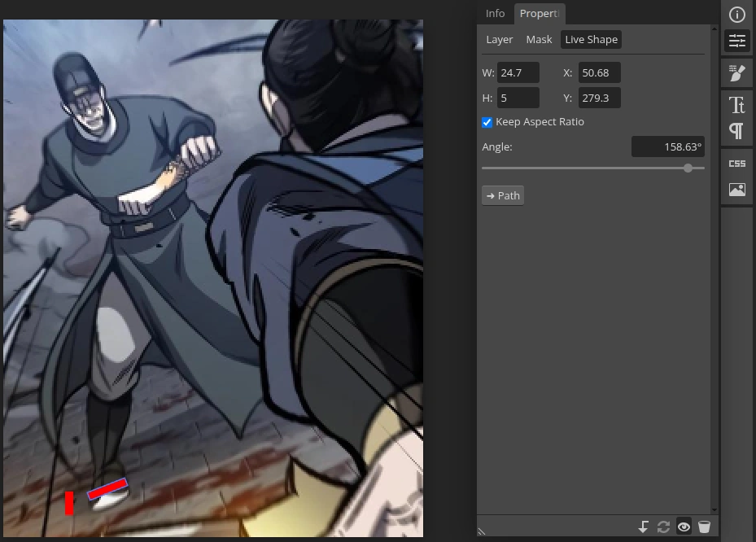
Task: Select the Live Shape sub-tab
Action: coord(591,40)
